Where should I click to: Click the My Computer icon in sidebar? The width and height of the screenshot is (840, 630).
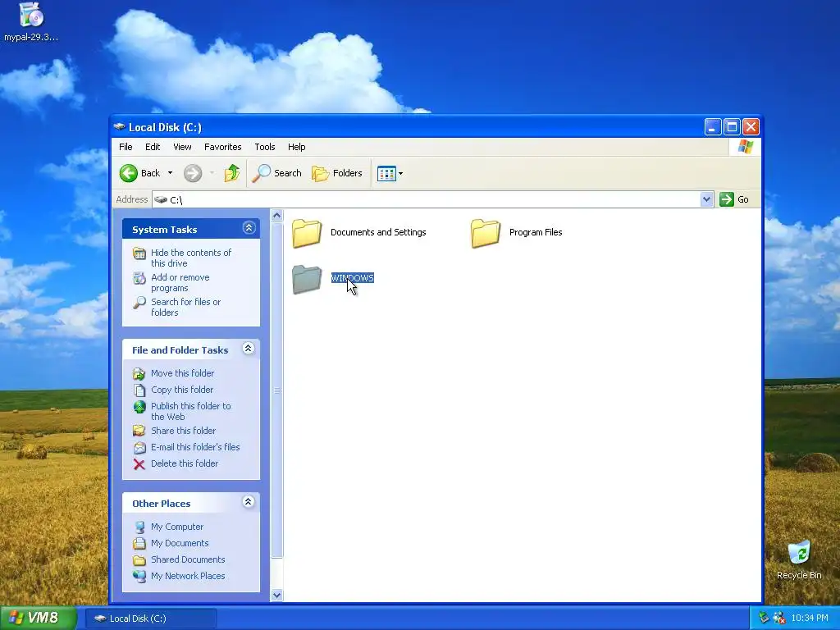pos(139,527)
